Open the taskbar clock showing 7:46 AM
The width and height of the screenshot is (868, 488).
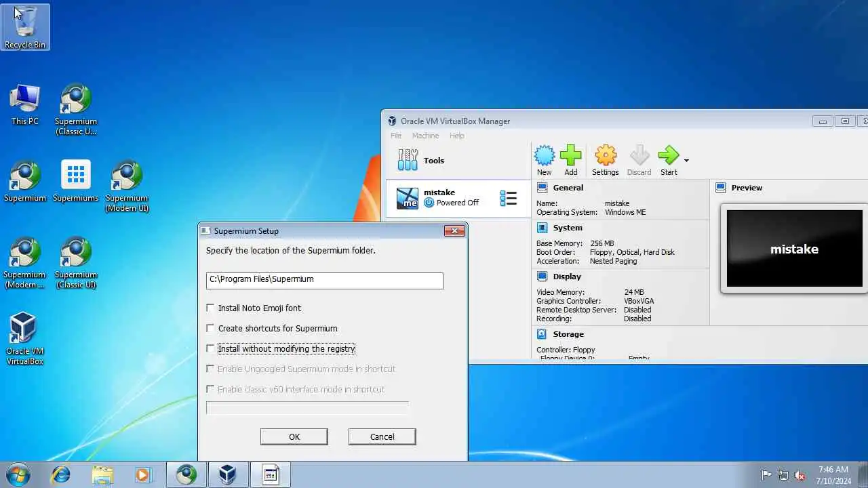833,474
